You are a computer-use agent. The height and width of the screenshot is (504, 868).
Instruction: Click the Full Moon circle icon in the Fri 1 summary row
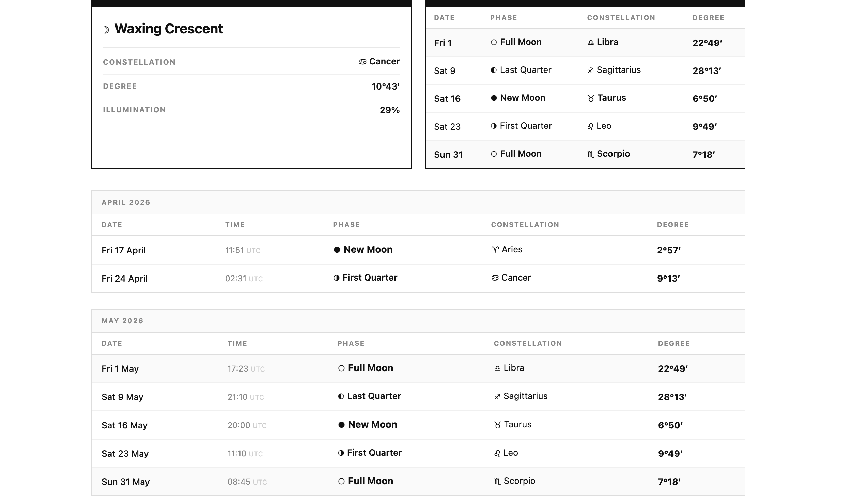(494, 42)
